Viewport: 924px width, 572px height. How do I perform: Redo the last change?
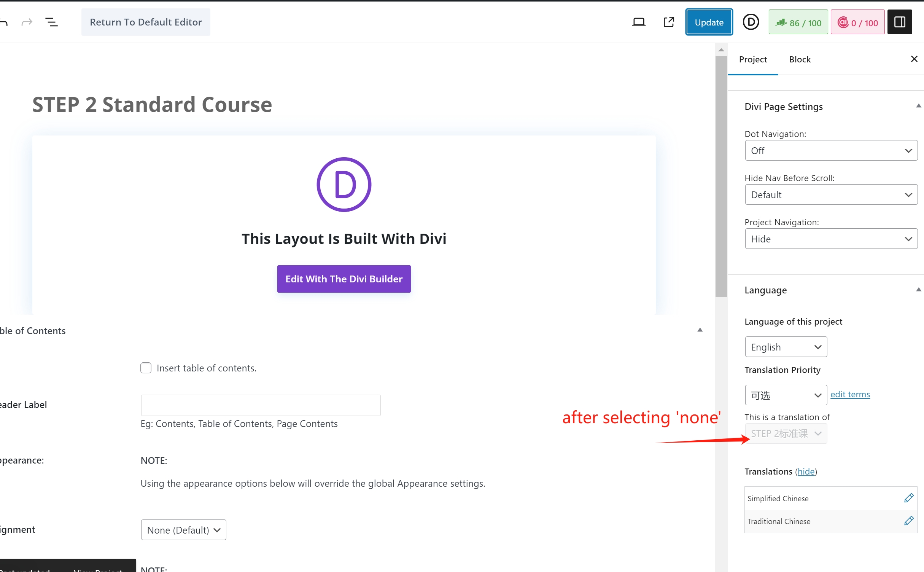27,22
